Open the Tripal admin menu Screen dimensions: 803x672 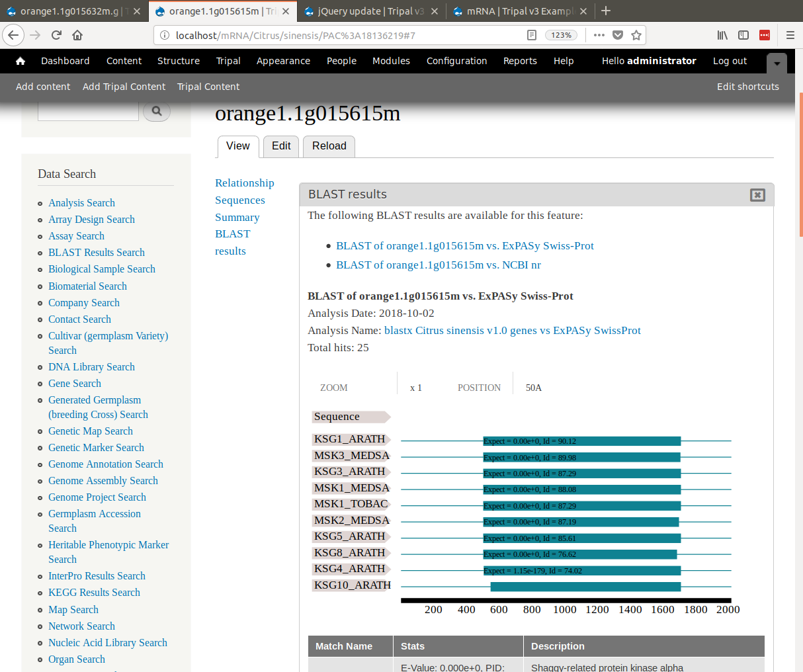point(228,61)
